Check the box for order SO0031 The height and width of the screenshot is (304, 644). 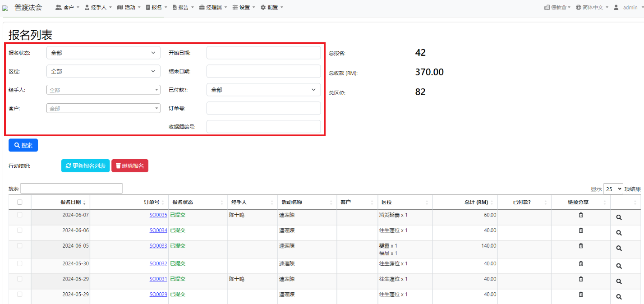tap(19, 279)
